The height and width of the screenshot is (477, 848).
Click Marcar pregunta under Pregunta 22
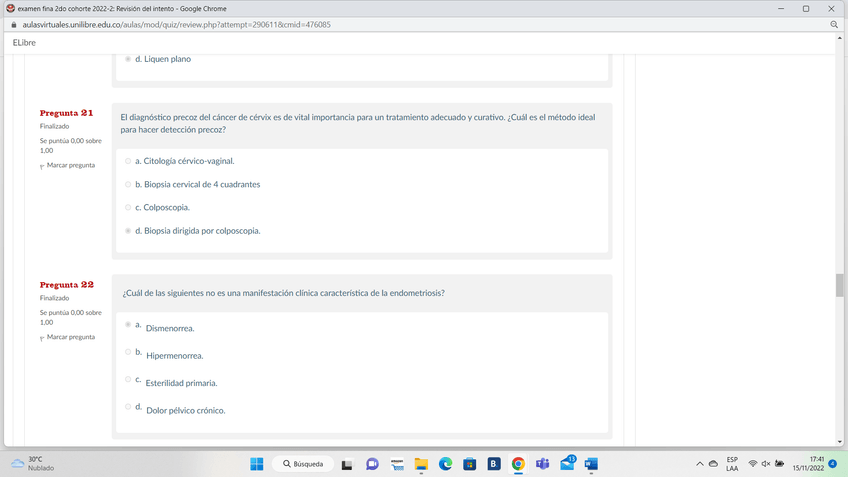click(71, 337)
